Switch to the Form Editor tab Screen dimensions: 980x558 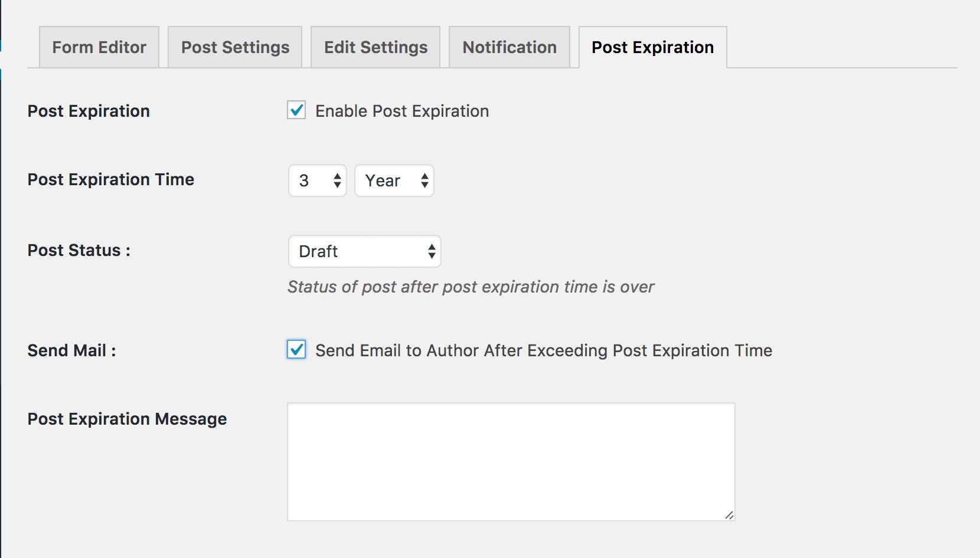pyautogui.click(x=99, y=47)
